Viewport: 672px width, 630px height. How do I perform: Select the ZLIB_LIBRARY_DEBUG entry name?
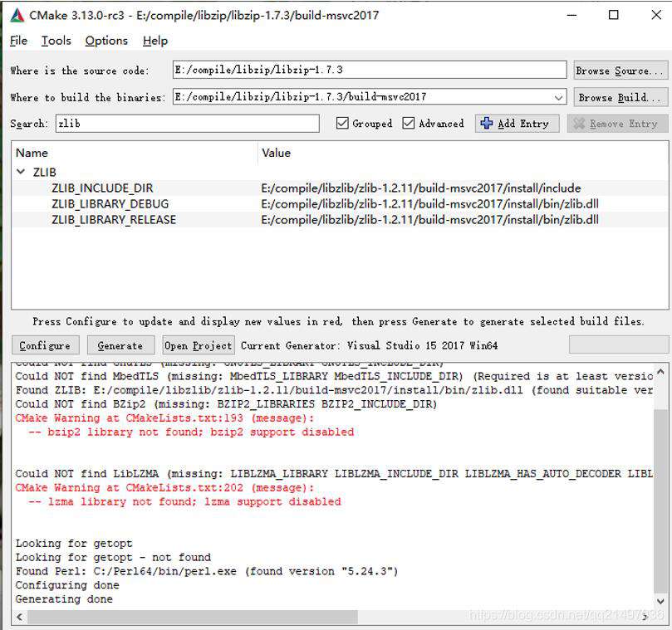pos(110,204)
